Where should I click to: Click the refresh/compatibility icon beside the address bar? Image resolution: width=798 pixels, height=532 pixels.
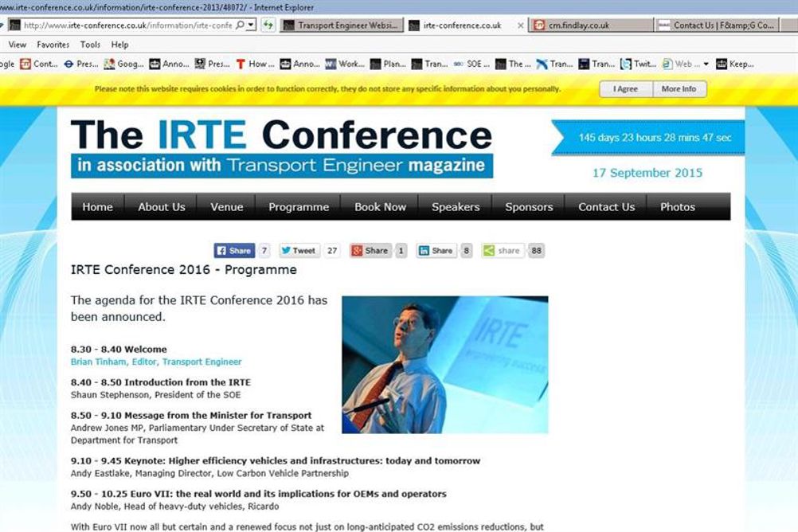[268, 25]
